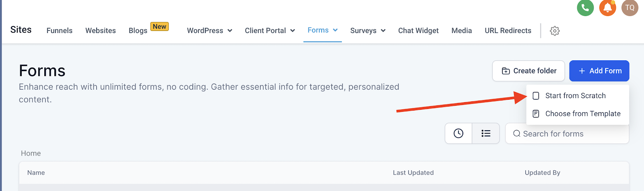Screen dimensions: 644x191
Task: Click the Add Form button
Action: 599,71
